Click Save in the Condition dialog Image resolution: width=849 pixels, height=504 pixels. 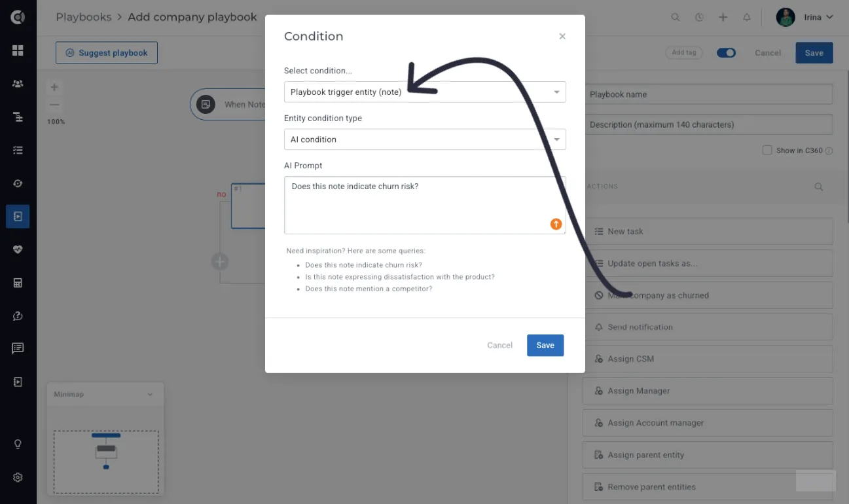[x=545, y=346]
